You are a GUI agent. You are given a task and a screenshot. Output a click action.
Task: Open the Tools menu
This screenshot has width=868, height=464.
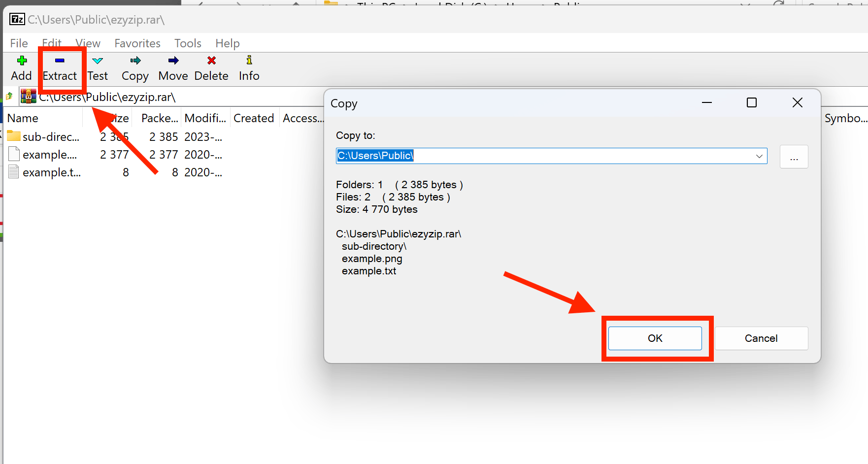188,43
